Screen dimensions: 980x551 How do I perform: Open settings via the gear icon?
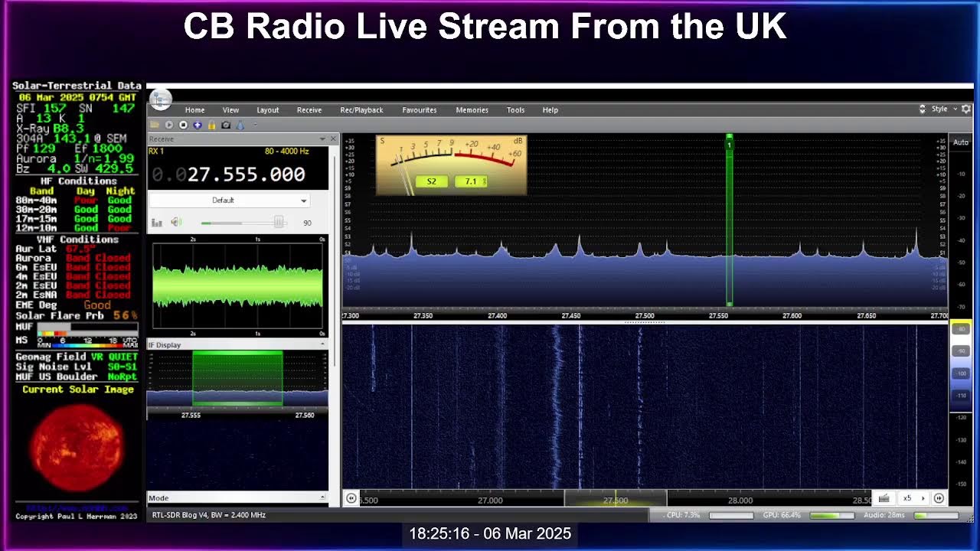coord(966,109)
